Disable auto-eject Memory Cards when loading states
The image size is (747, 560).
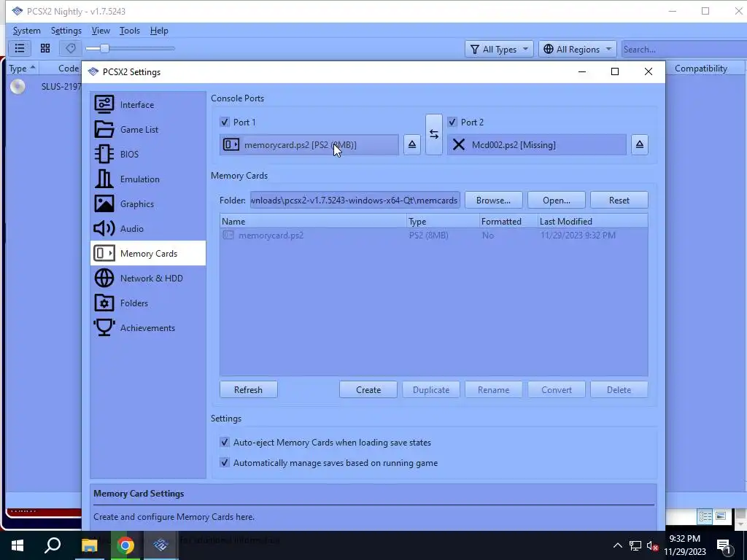[225, 443]
